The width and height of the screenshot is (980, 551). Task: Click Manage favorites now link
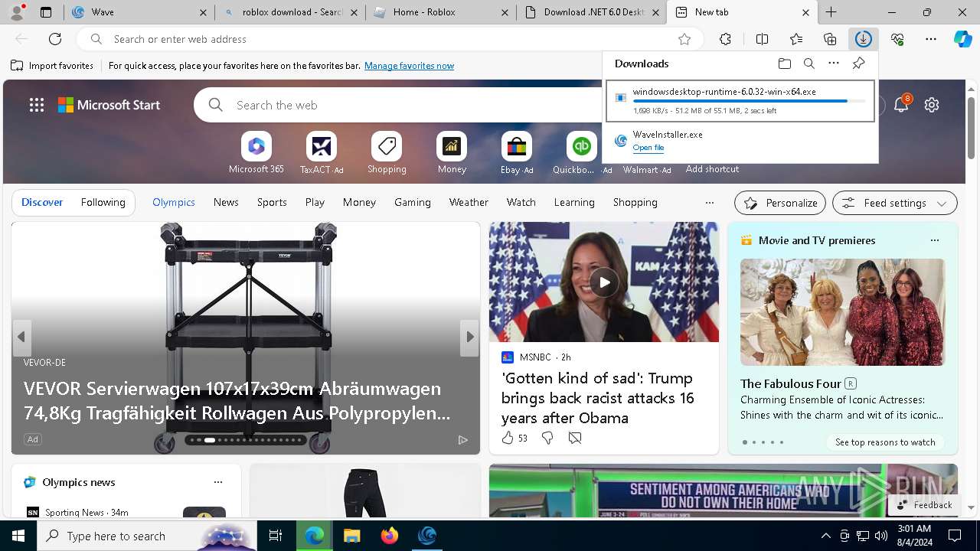pos(409,66)
